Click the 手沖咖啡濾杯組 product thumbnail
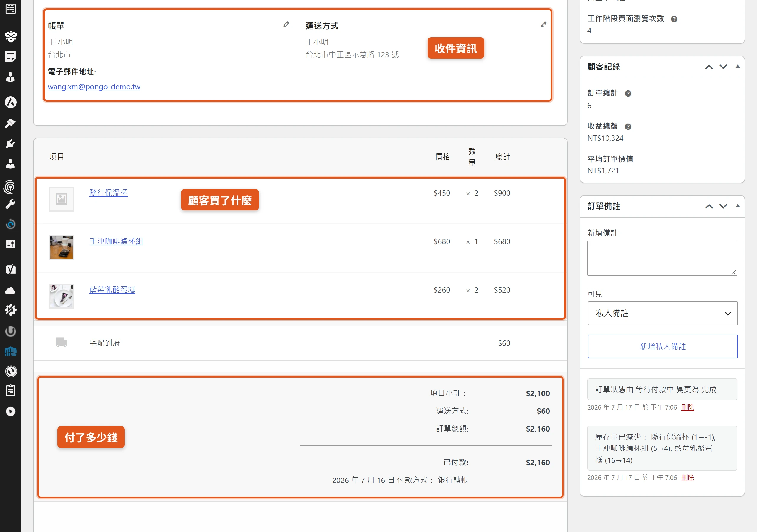The image size is (757, 532). click(61, 248)
